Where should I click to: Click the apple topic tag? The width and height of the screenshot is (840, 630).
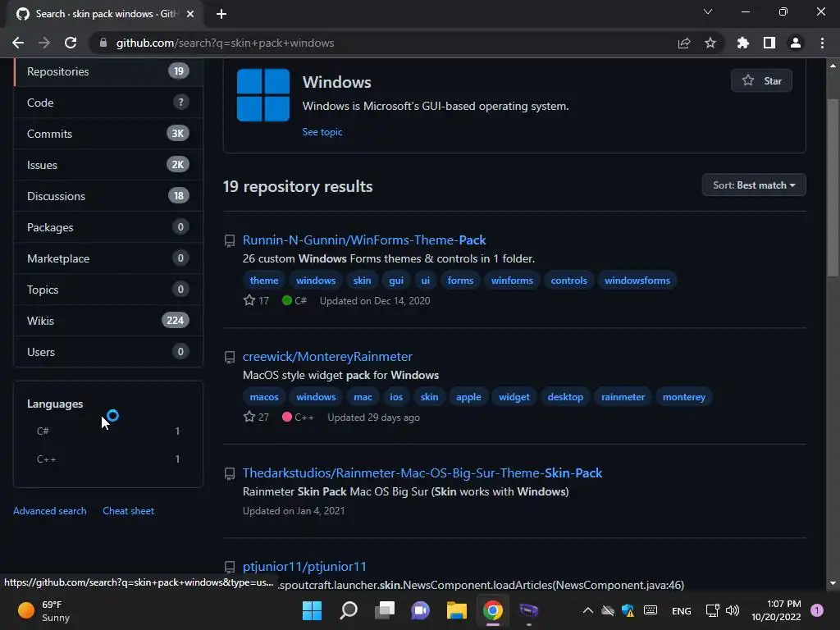(468, 397)
